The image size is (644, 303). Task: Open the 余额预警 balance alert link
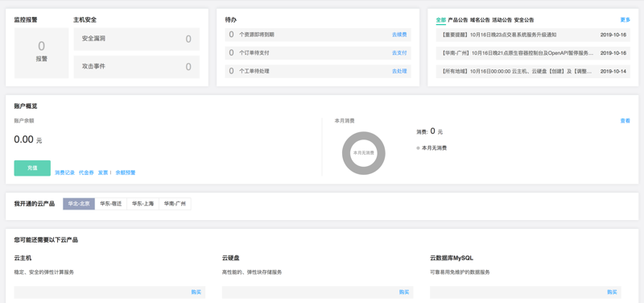[126, 172]
